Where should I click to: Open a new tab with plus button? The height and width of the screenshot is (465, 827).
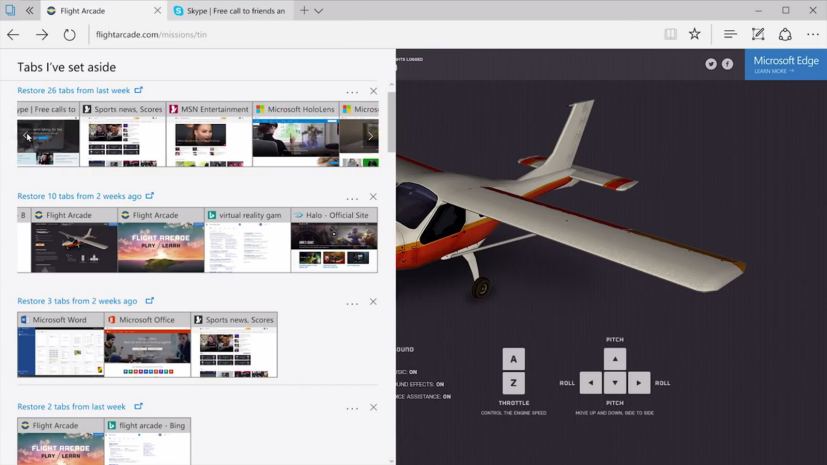click(x=304, y=11)
